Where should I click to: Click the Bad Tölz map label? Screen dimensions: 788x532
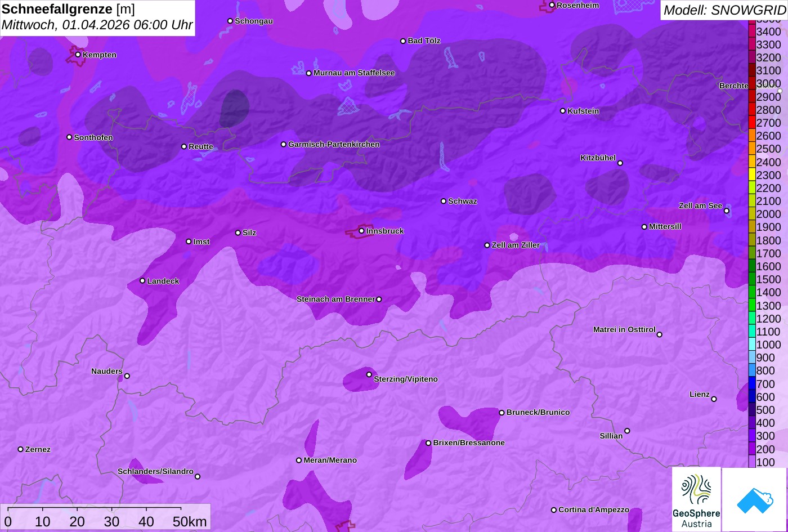(x=424, y=41)
